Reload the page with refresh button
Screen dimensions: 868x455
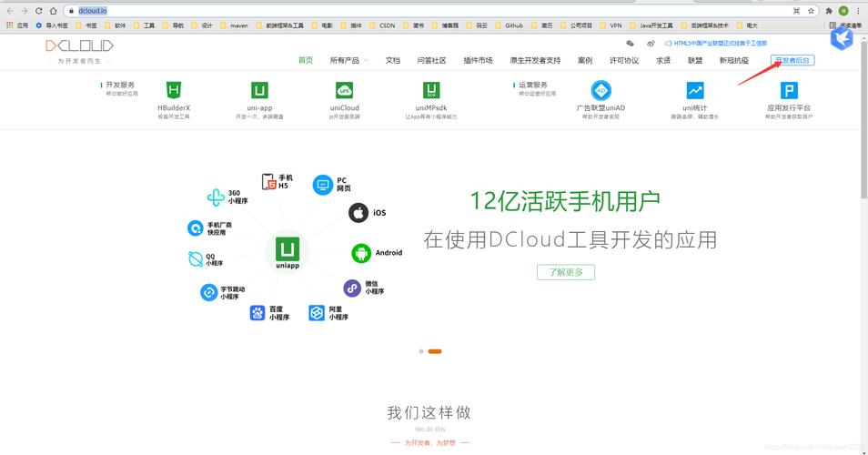pos(38,11)
